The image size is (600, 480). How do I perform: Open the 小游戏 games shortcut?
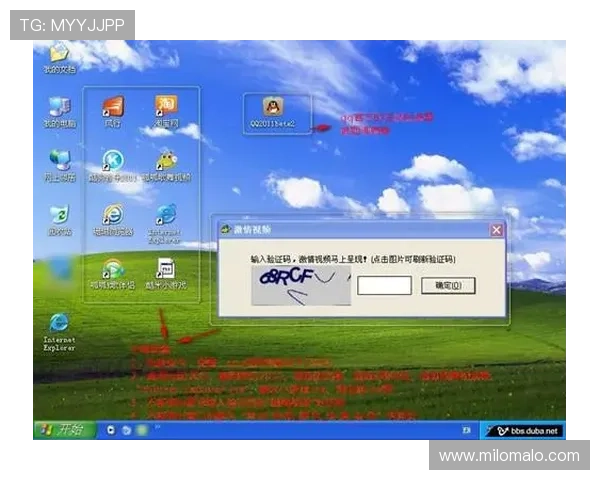166,269
